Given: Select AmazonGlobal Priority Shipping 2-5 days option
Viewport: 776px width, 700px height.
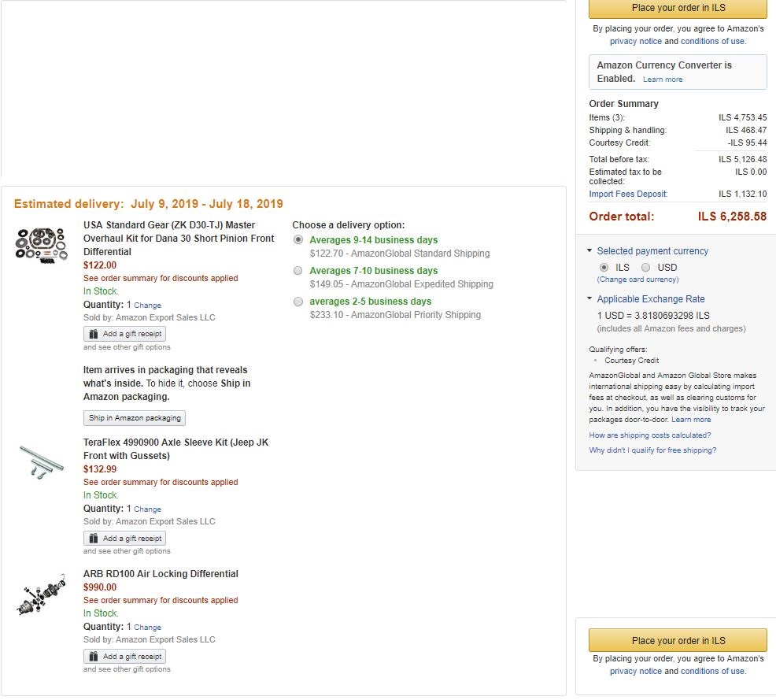Looking at the screenshot, I should click(298, 302).
